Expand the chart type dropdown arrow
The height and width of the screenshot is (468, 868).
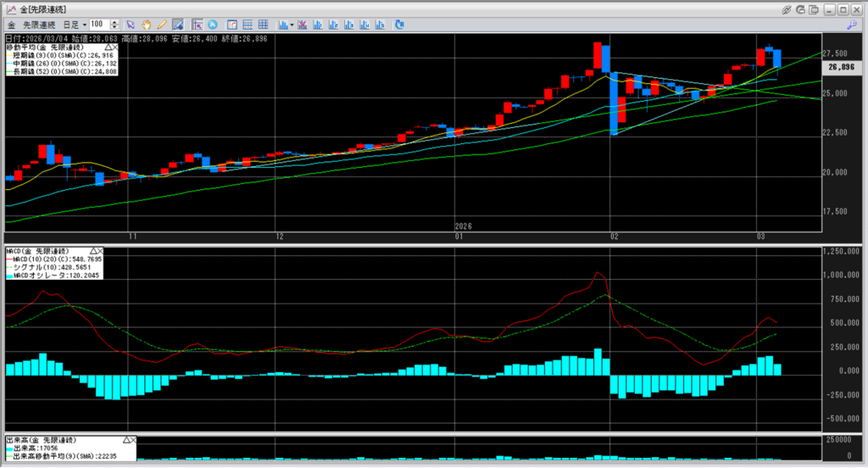pos(292,25)
